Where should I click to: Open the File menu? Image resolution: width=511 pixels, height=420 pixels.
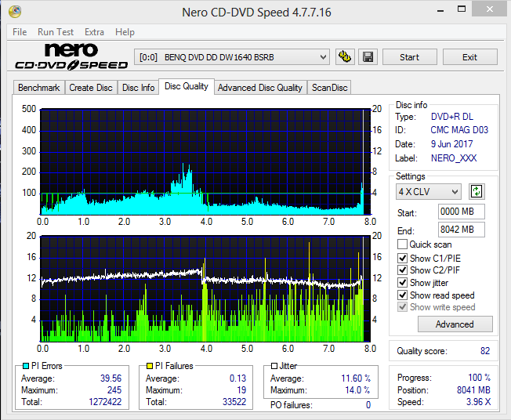20,32
